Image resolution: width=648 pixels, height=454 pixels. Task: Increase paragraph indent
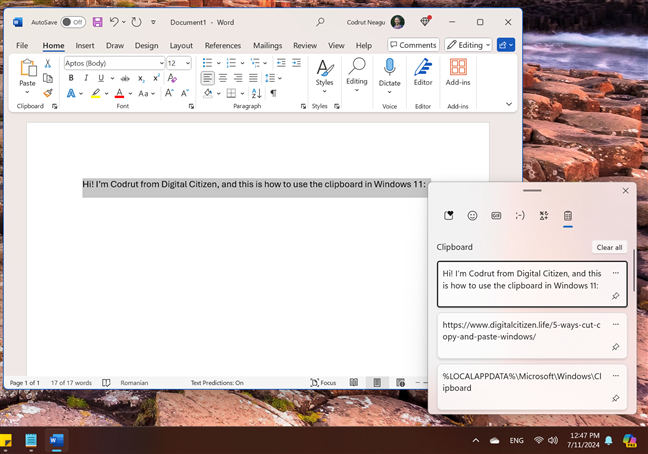pyautogui.click(x=296, y=63)
